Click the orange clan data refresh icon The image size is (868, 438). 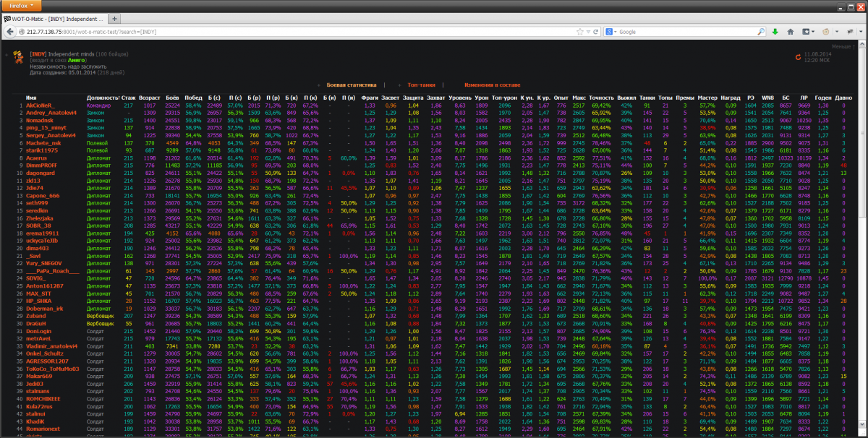coord(799,56)
